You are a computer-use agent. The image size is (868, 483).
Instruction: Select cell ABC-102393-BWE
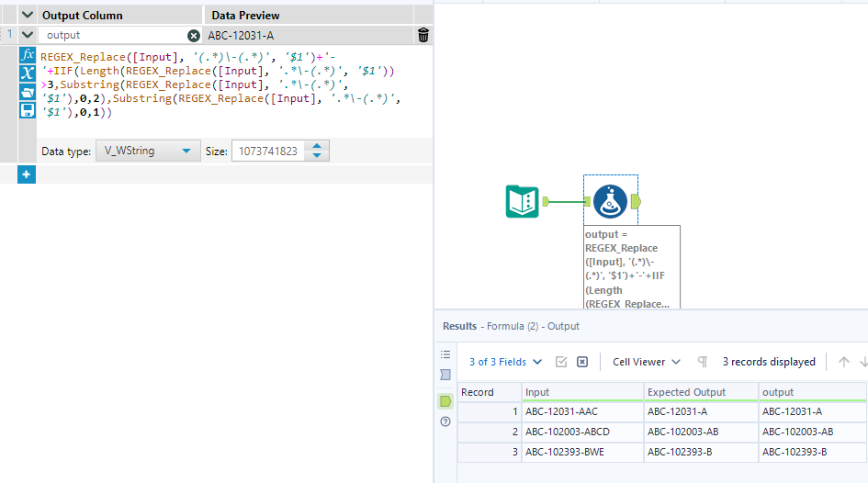[582, 452]
